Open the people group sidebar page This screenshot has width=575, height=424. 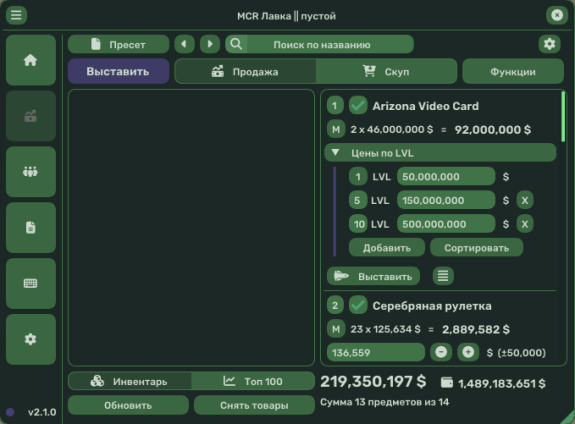click(31, 172)
